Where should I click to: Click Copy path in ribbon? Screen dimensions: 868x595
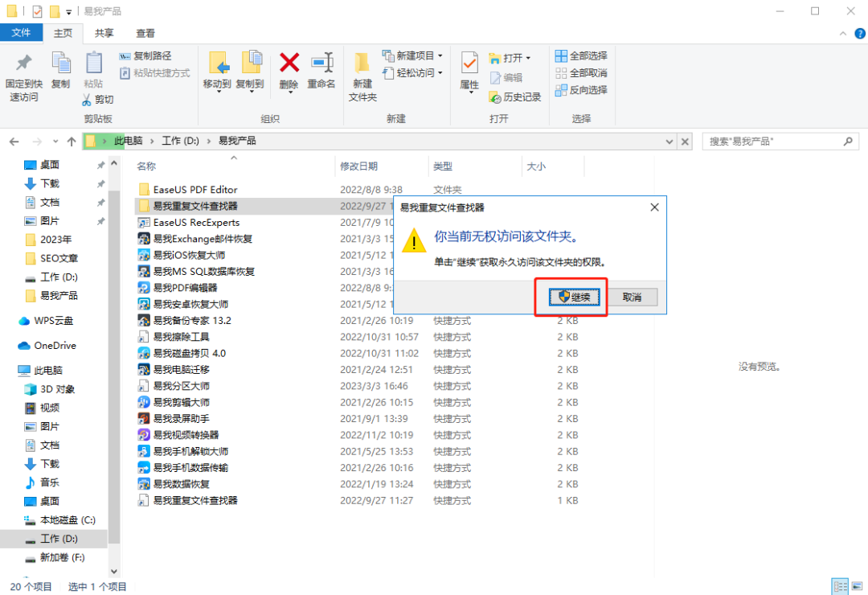point(145,56)
